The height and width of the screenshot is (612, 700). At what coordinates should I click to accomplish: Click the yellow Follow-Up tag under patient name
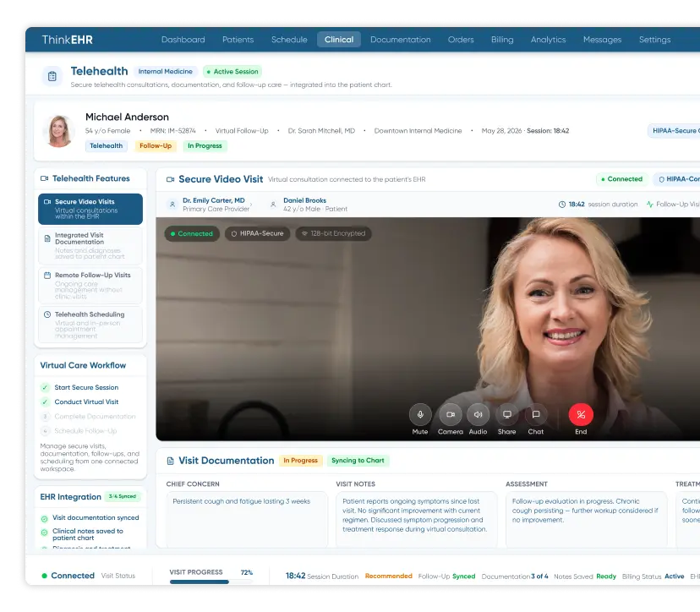click(x=156, y=146)
